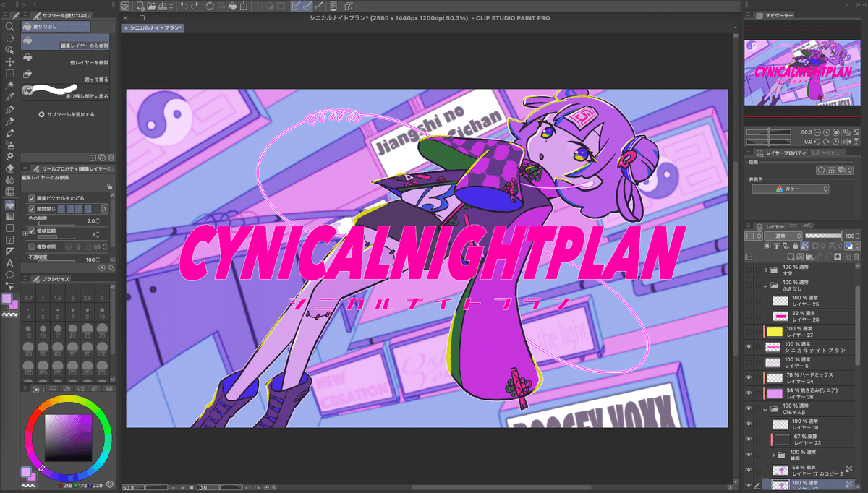Hide レイヤー 5 with its eye icon

749,363
